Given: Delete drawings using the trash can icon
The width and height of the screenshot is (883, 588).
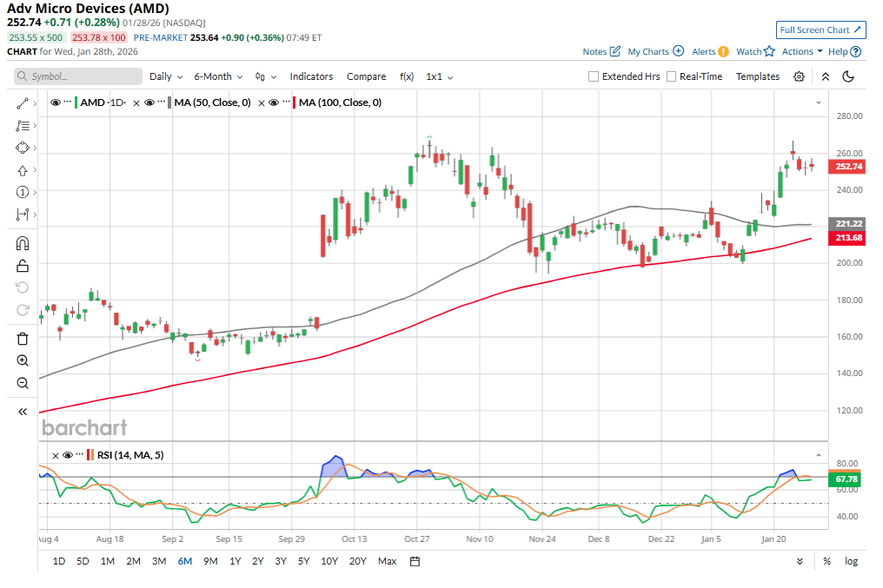Looking at the screenshot, I should (x=23, y=339).
